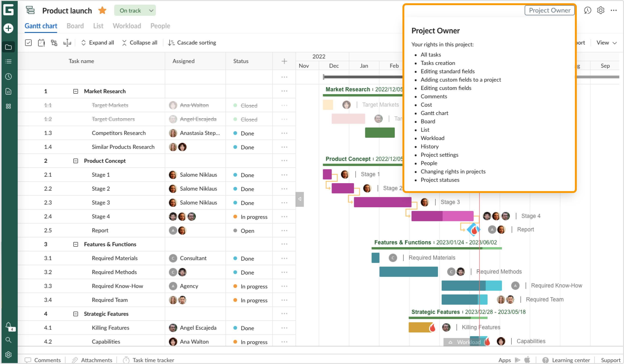The height and width of the screenshot is (364, 624).
Task: Open the Time log clock icon in sidebar
Action: coord(8,76)
